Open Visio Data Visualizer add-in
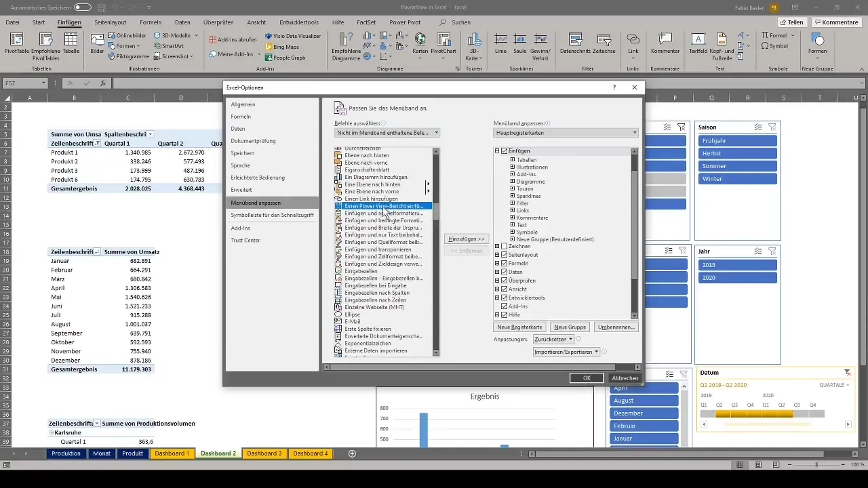This screenshot has height=488, width=868. 293,36
